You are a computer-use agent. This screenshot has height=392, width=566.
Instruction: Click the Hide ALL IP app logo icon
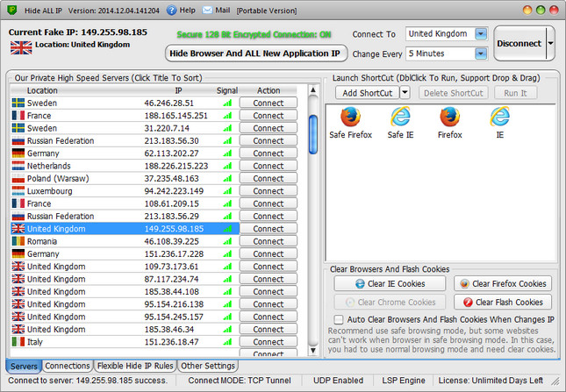pos(10,10)
